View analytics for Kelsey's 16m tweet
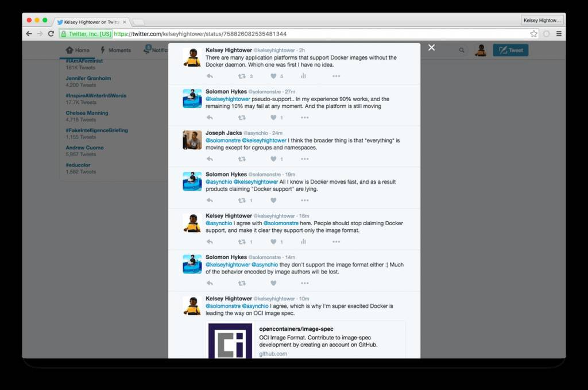 [303, 242]
